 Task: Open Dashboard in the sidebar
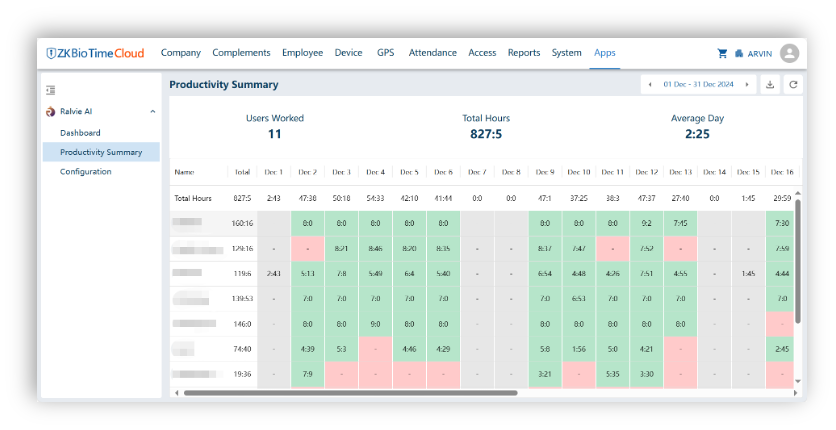click(x=80, y=133)
